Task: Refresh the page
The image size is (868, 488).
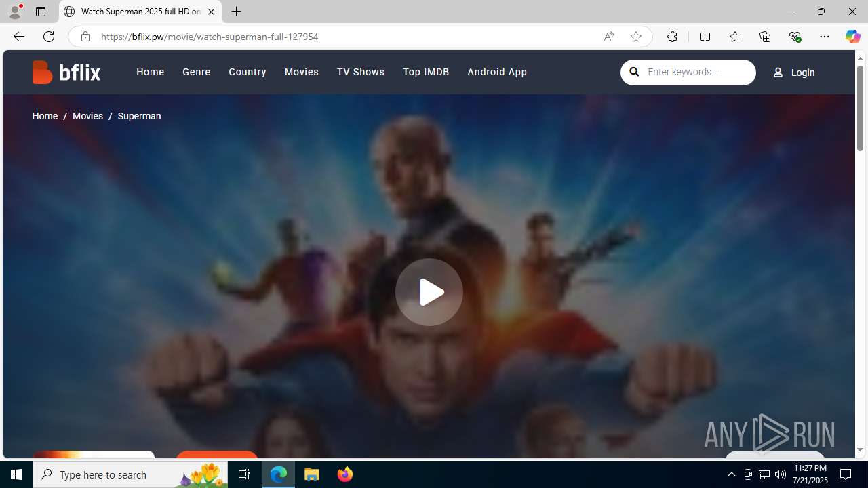Action: [x=48, y=37]
